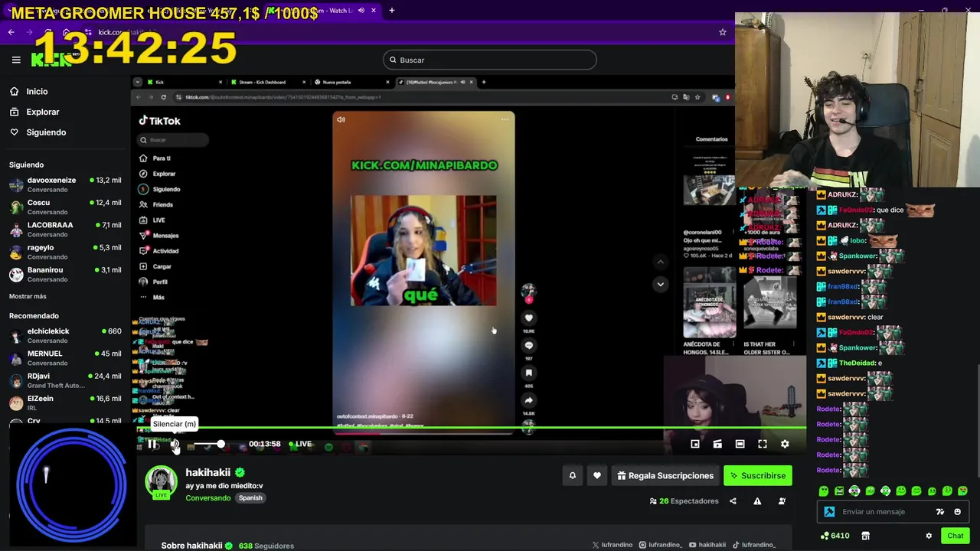Screen dimensions: 980x551
Task: Open recommended channel MERNUEL
Action: click(x=65, y=357)
